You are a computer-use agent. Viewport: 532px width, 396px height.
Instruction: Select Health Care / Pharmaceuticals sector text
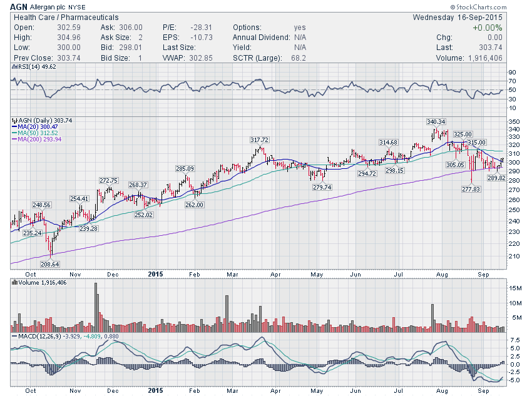point(66,18)
